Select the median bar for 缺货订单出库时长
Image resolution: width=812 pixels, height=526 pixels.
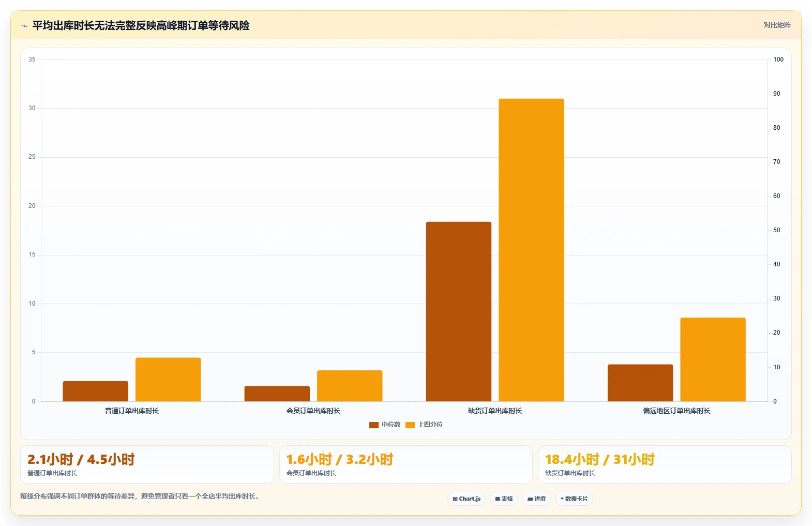[459, 311]
